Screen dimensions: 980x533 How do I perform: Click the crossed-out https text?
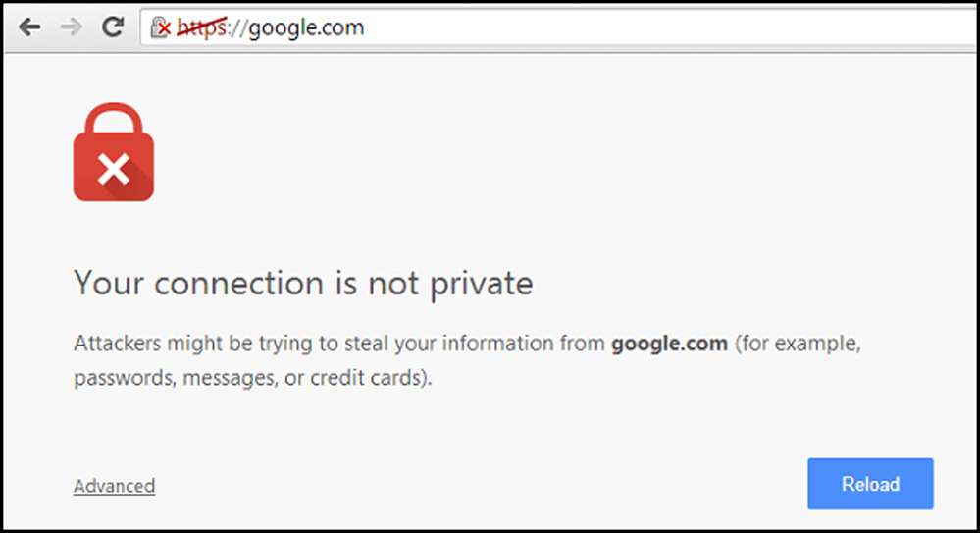coord(201,27)
